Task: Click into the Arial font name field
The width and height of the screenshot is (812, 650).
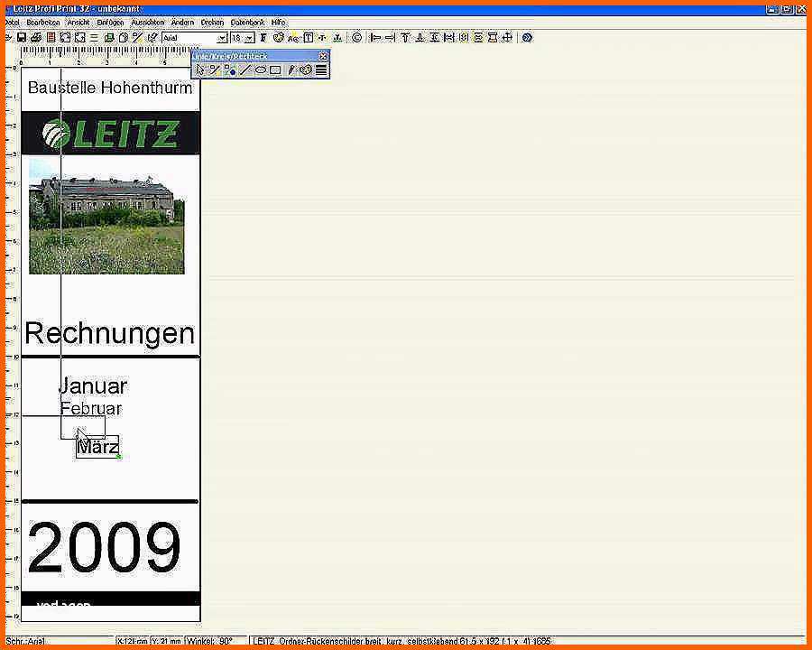Action: pyautogui.click(x=189, y=38)
